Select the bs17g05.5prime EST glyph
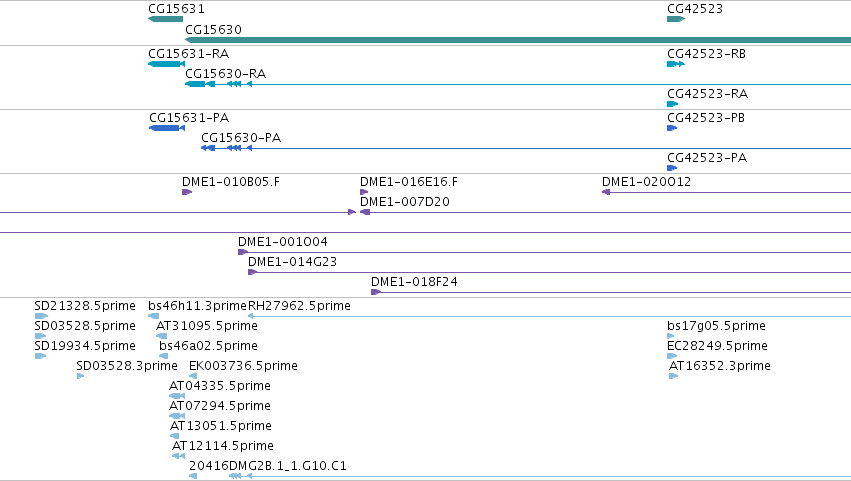 [671, 336]
